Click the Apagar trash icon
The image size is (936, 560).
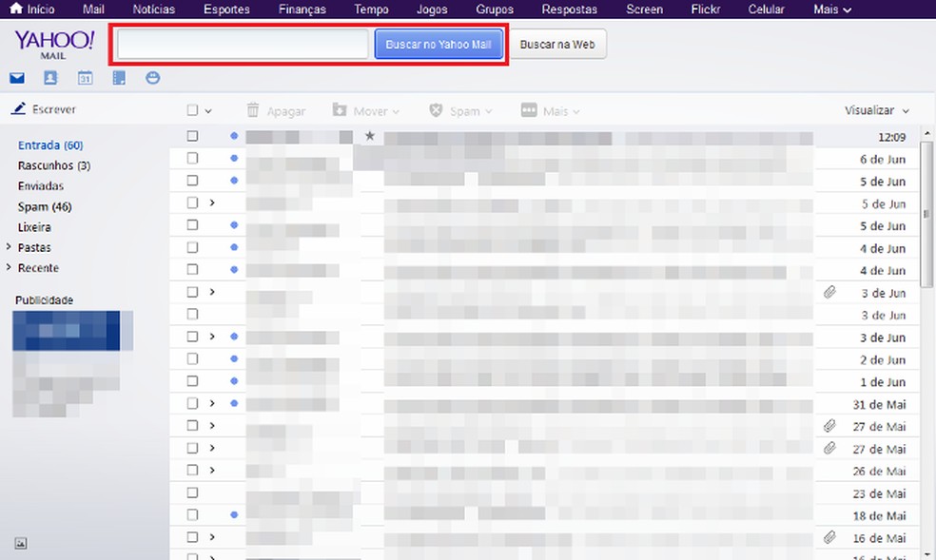(x=253, y=109)
